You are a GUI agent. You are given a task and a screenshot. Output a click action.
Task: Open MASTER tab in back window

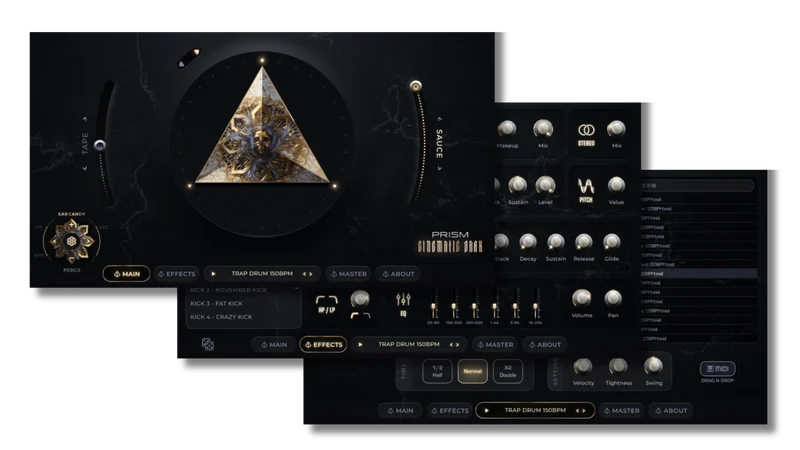pos(621,410)
